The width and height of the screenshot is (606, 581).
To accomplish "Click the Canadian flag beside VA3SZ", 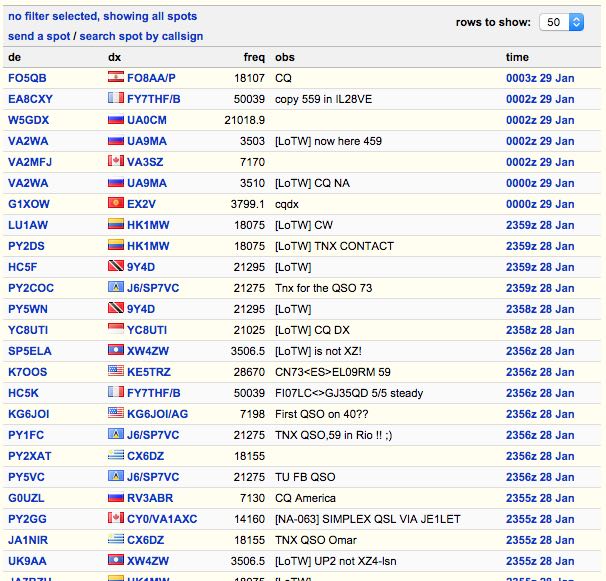I will (x=115, y=162).
